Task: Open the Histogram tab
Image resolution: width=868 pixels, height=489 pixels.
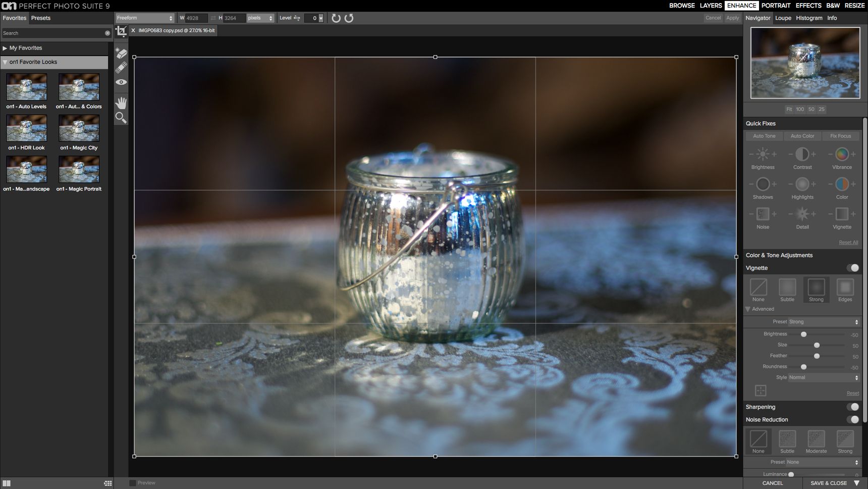Action: coord(809,18)
